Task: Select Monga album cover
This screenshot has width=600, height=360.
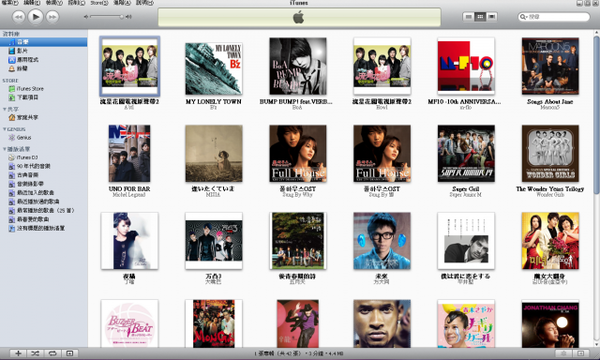Action: point(214,324)
